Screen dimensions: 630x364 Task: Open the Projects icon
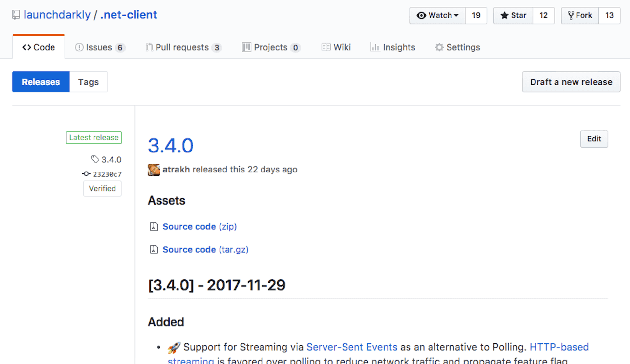pos(246,47)
